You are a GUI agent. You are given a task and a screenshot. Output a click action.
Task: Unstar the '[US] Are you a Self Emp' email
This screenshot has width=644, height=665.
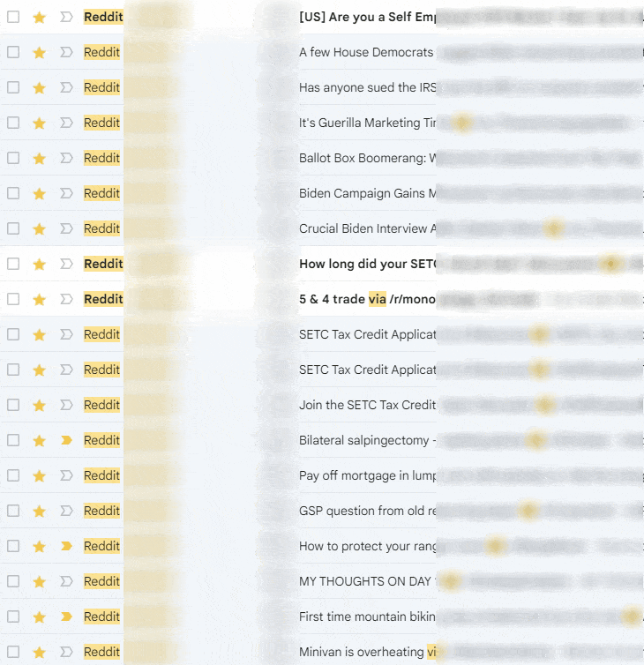[x=39, y=17]
